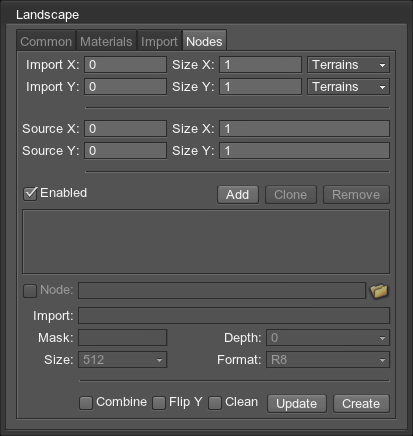
Task: Enable the Combine checkbox
Action: pyautogui.click(x=86, y=403)
